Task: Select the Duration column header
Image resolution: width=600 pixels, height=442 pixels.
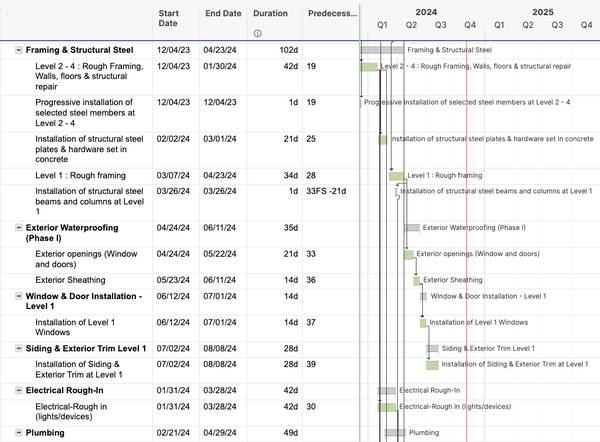Action: [270, 13]
